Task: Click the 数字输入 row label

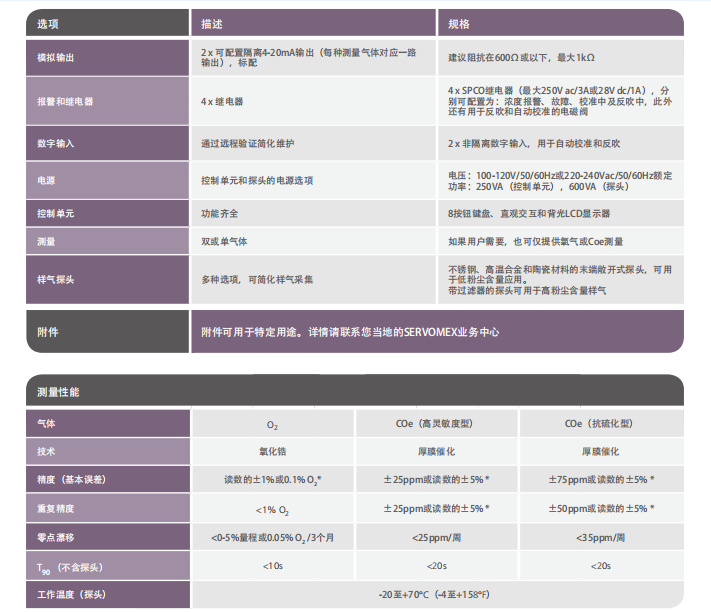Action: (x=56, y=144)
